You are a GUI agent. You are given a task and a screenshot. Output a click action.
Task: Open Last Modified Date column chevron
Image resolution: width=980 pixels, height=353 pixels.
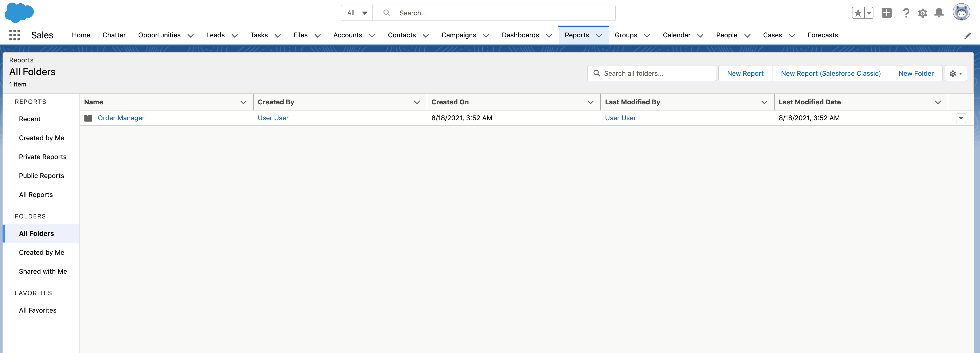(x=938, y=102)
